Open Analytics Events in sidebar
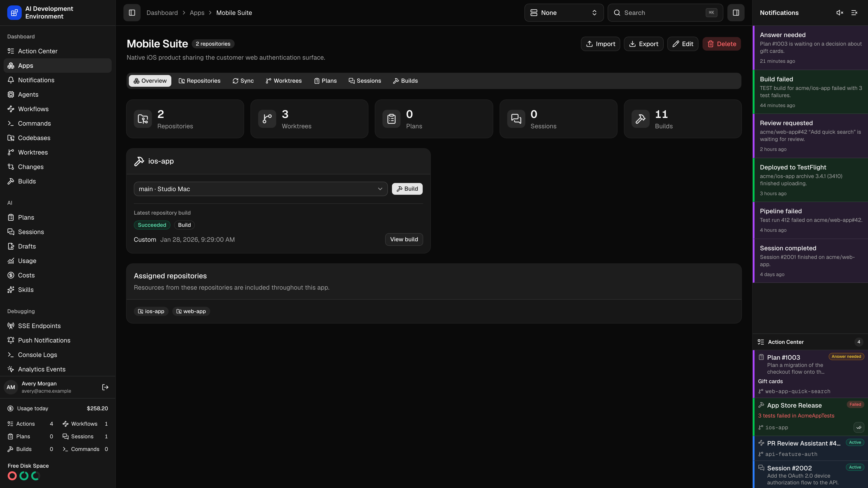Image resolution: width=868 pixels, height=488 pixels. 58,369
